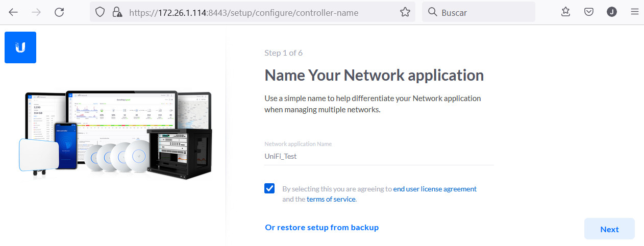The height and width of the screenshot is (246, 644).
Task: Click the UniFi devices promotional image
Action: 115,135
